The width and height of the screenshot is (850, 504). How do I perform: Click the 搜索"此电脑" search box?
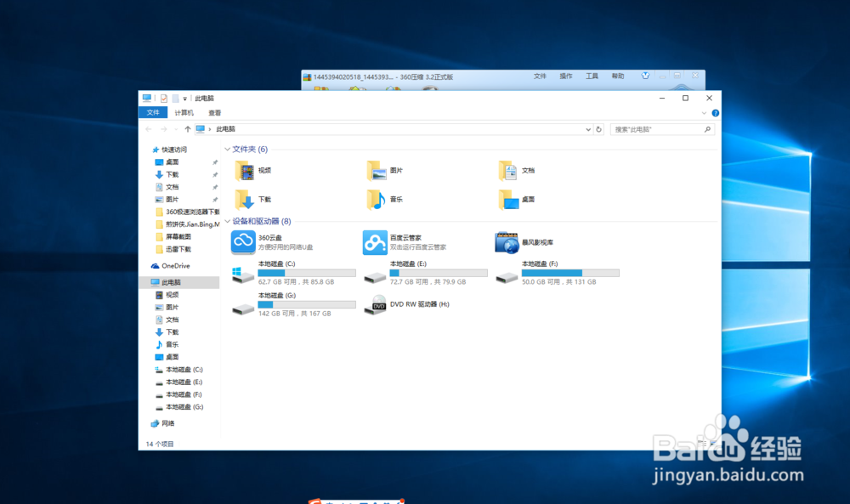click(662, 128)
